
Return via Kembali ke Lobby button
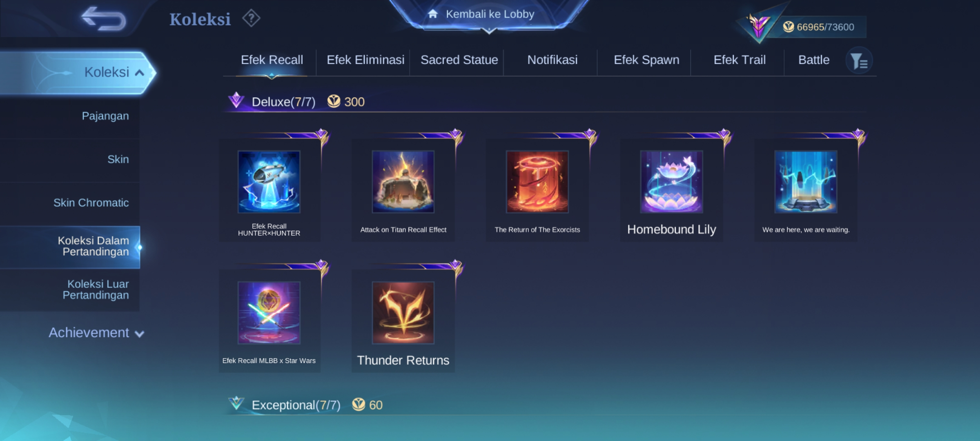pos(488,15)
